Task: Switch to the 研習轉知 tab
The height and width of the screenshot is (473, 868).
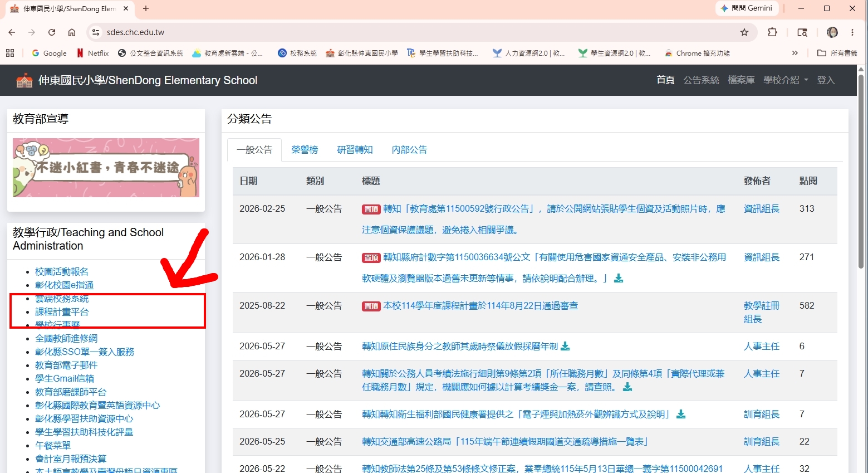Action: coord(355,150)
